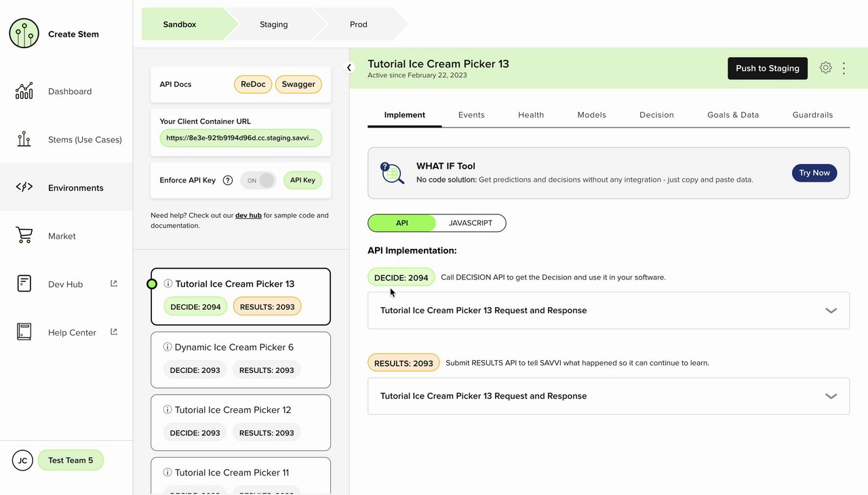Go to the Staging environment step
Screen dimensions: 868x495
pos(274,24)
